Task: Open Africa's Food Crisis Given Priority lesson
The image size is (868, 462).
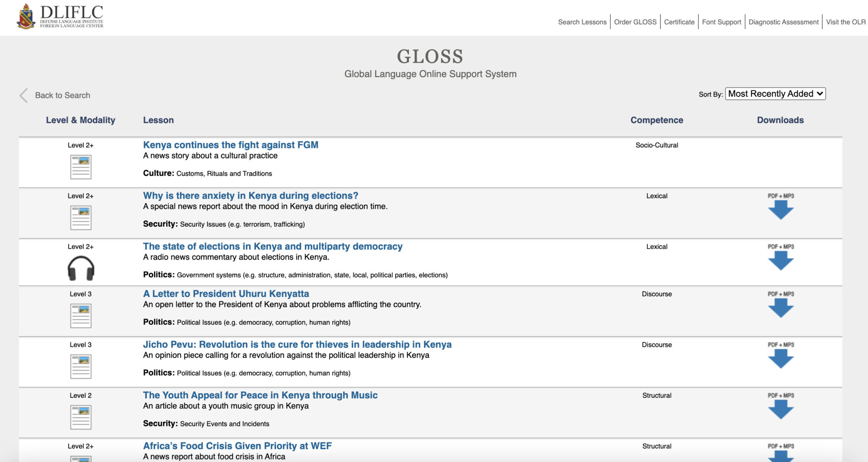Action: (x=237, y=446)
